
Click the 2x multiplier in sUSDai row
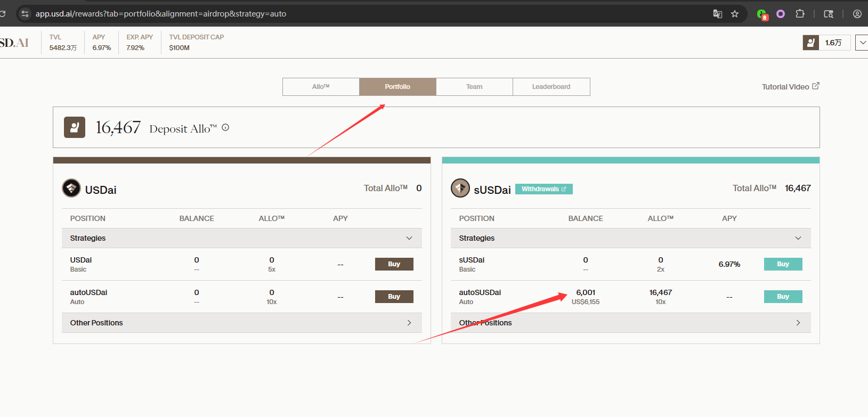(x=661, y=269)
